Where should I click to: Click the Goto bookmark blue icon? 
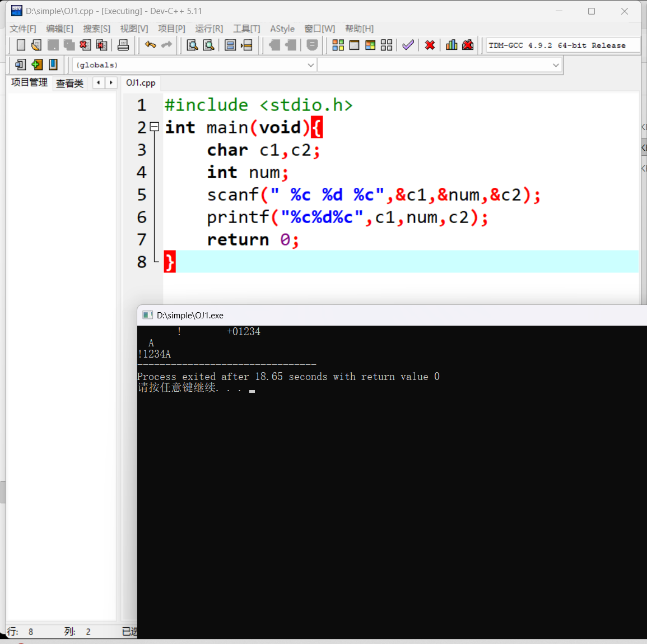tap(53, 65)
